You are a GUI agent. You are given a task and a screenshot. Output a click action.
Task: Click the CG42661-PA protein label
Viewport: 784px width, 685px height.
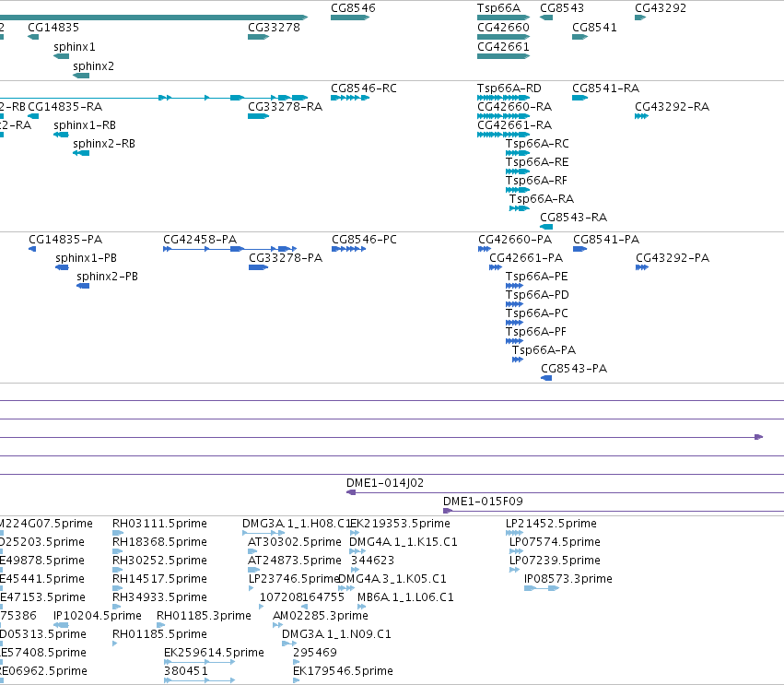(x=526, y=258)
